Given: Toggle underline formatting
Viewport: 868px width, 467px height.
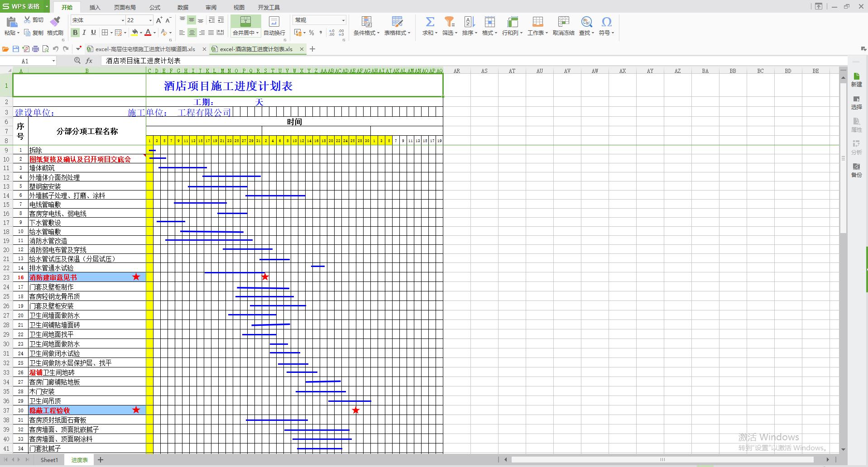Looking at the screenshot, I should pyautogui.click(x=93, y=33).
